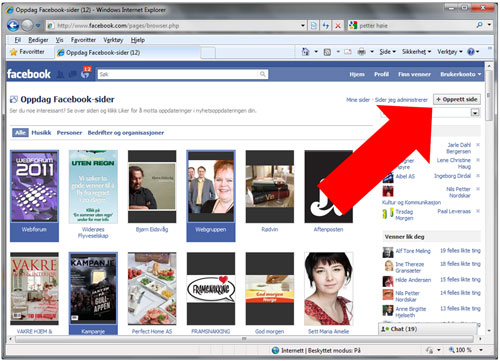Click the red stop loading icon
The height and width of the screenshot is (361, 500).
[338, 26]
